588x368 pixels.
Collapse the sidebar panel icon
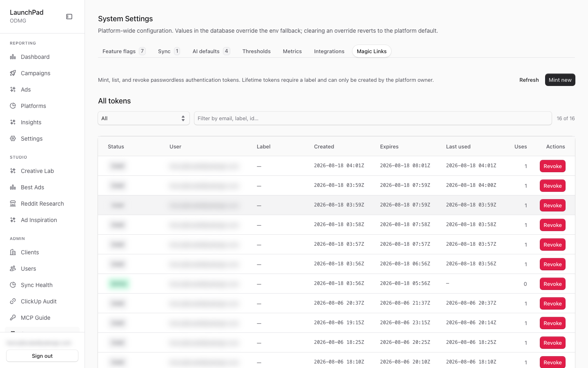pyautogui.click(x=69, y=17)
